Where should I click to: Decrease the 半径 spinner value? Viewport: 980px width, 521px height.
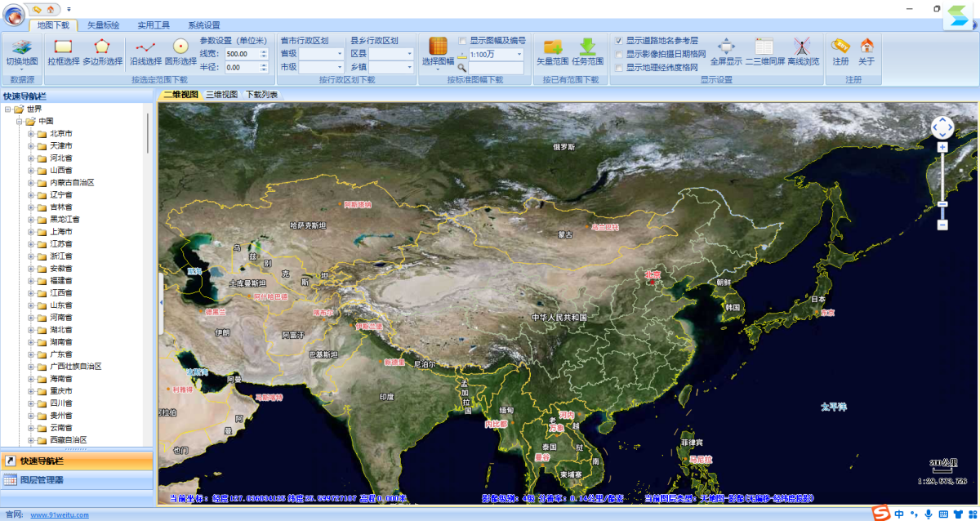pyautogui.click(x=264, y=70)
